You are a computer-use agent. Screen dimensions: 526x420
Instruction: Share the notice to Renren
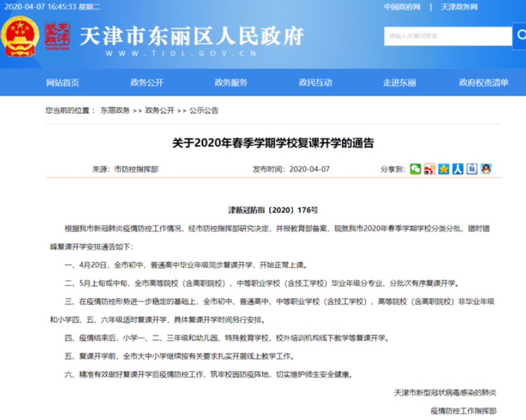point(458,169)
